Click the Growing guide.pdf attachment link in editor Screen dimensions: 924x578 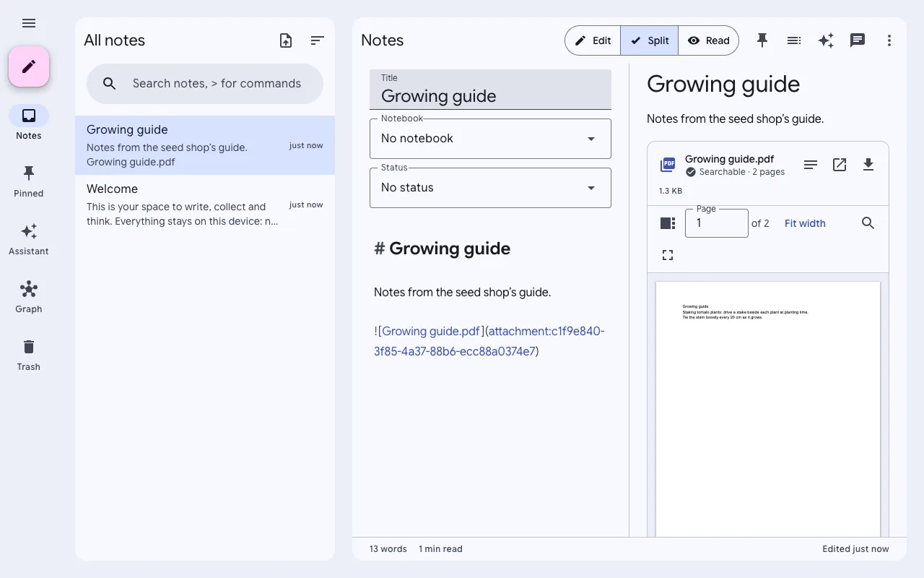[431, 331]
